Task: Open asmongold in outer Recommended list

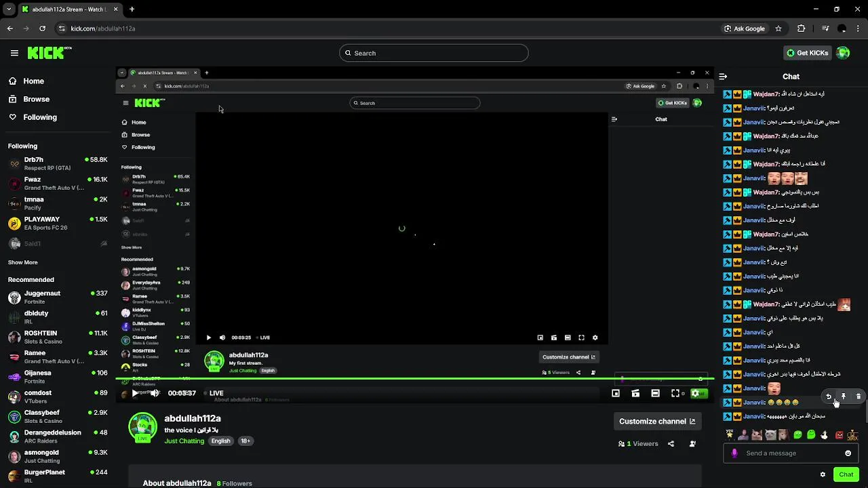Action: tap(58, 456)
